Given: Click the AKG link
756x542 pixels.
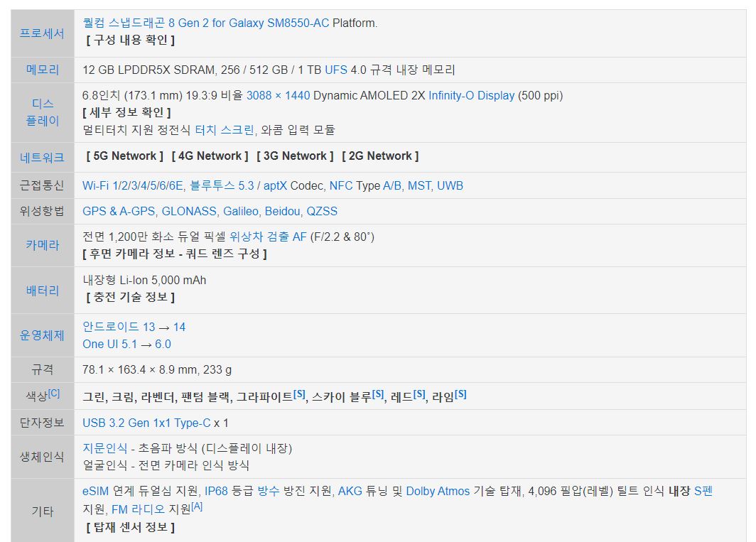Looking at the screenshot, I should tap(350, 492).
